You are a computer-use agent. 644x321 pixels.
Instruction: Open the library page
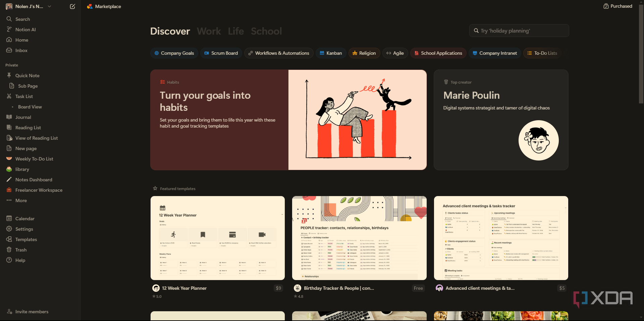[40, 169]
